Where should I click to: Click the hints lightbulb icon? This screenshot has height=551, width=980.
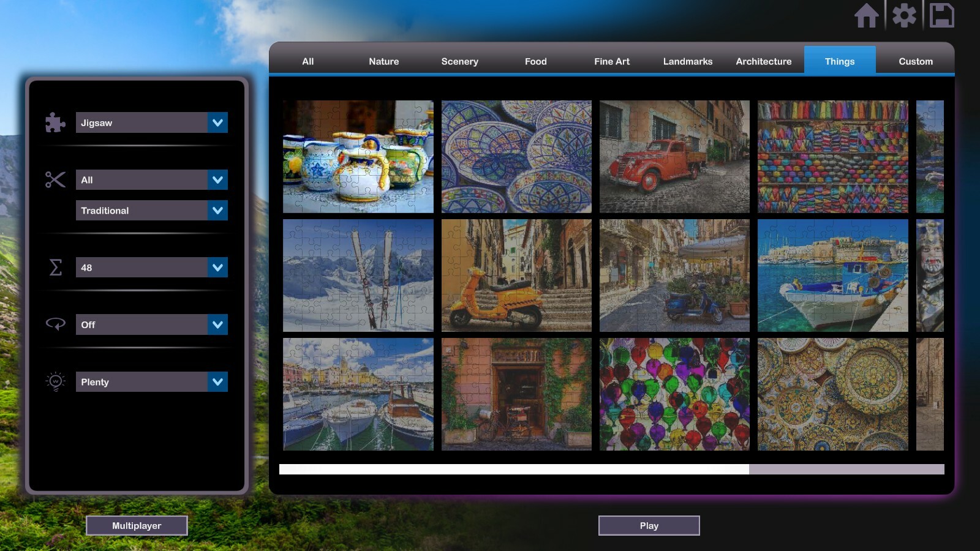(55, 381)
